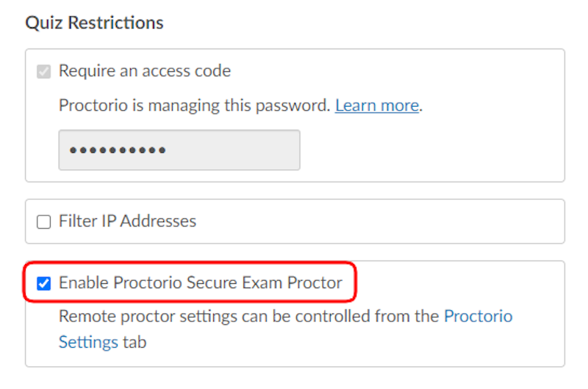
Task: Click the Quiz Restrictions heading
Action: point(94,23)
